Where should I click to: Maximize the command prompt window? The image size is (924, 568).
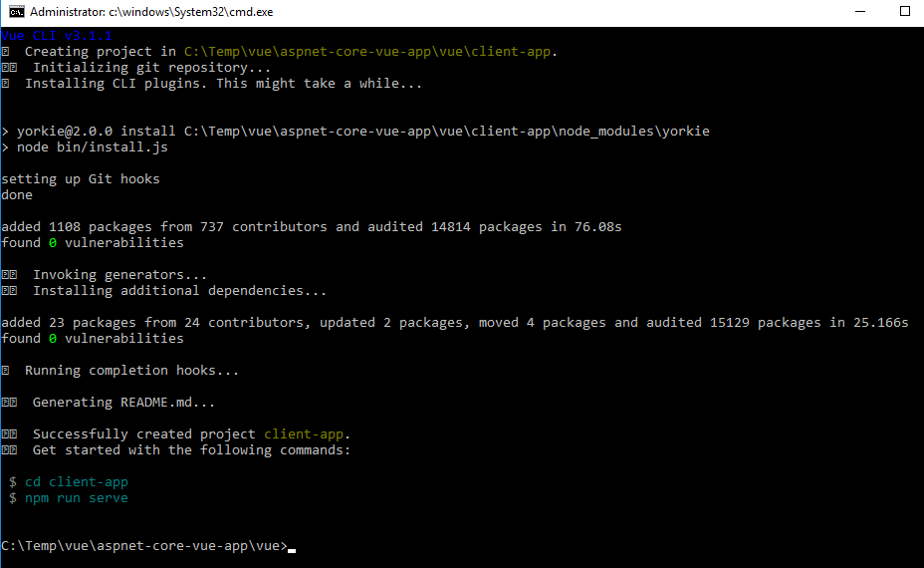[905, 12]
